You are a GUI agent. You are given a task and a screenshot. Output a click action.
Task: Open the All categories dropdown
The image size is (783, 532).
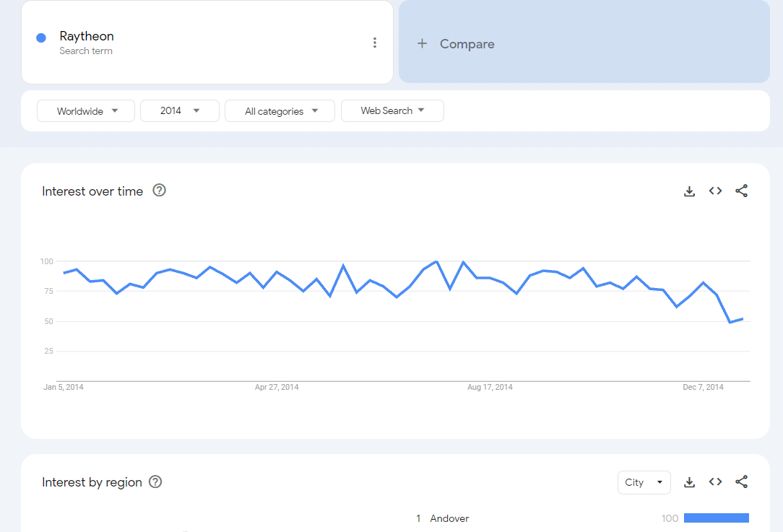pyautogui.click(x=280, y=111)
